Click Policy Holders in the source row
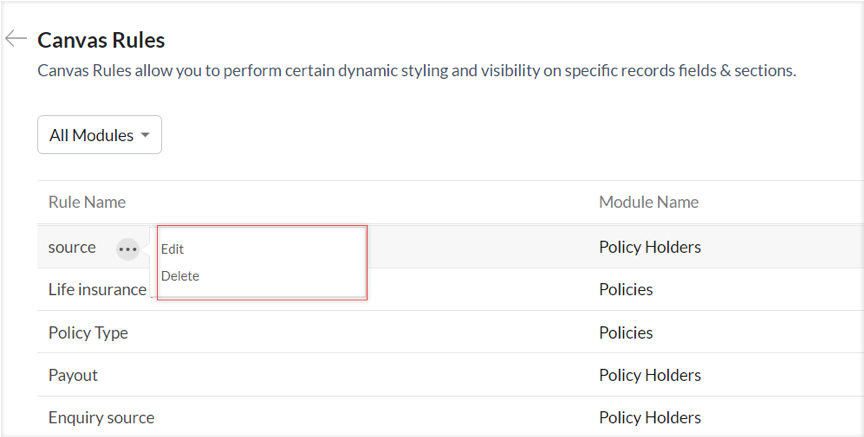 click(x=650, y=247)
